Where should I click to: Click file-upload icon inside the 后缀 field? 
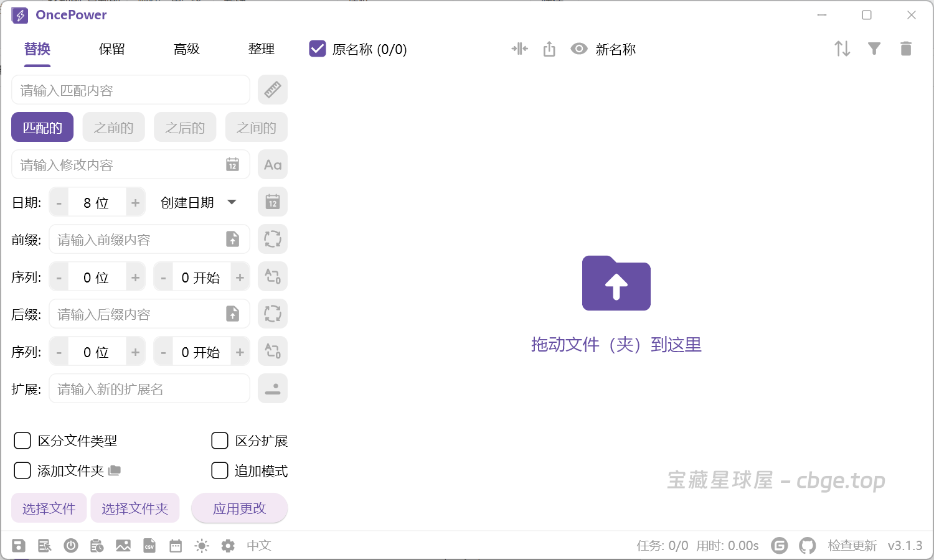pyautogui.click(x=232, y=314)
